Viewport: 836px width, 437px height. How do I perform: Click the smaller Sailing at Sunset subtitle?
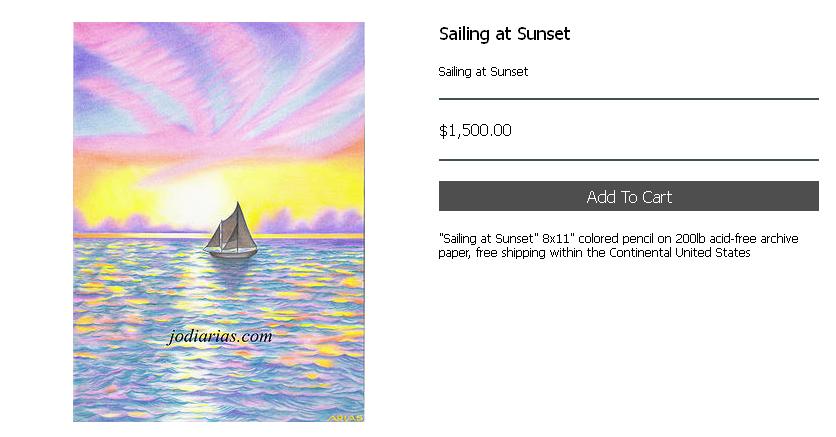483,72
